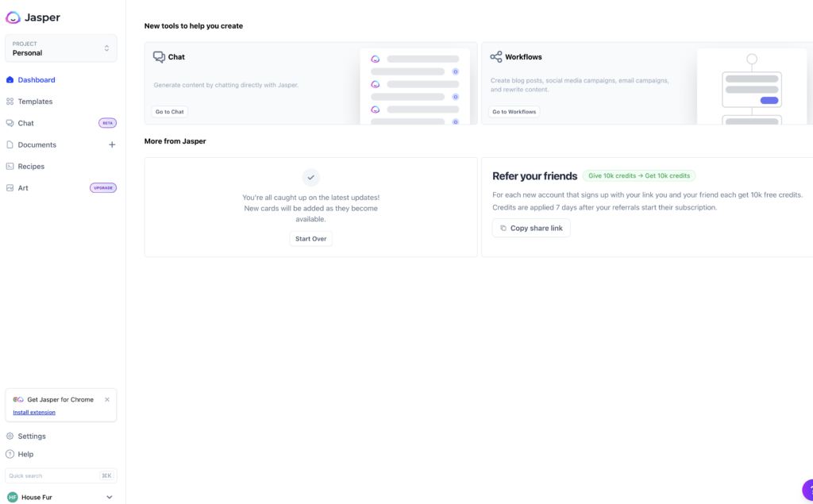
Task: Open Art in the sidebar
Action: pyautogui.click(x=23, y=188)
